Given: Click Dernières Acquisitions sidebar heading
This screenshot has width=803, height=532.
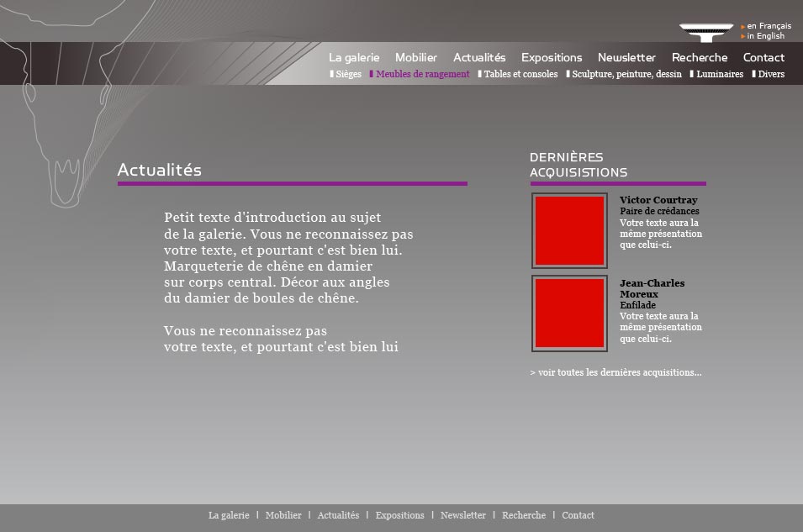Looking at the screenshot, I should pyautogui.click(x=578, y=165).
